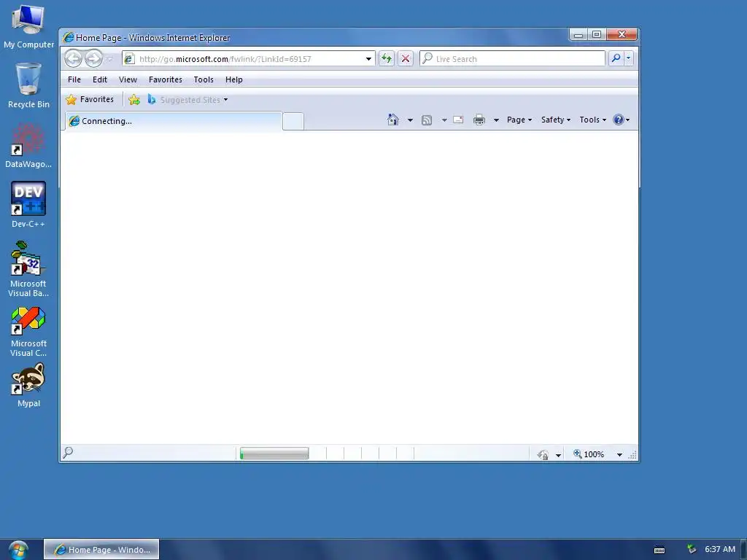Maximize the Internet Explorer window
Image resolution: width=747 pixels, height=560 pixels.
pos(597,34)
